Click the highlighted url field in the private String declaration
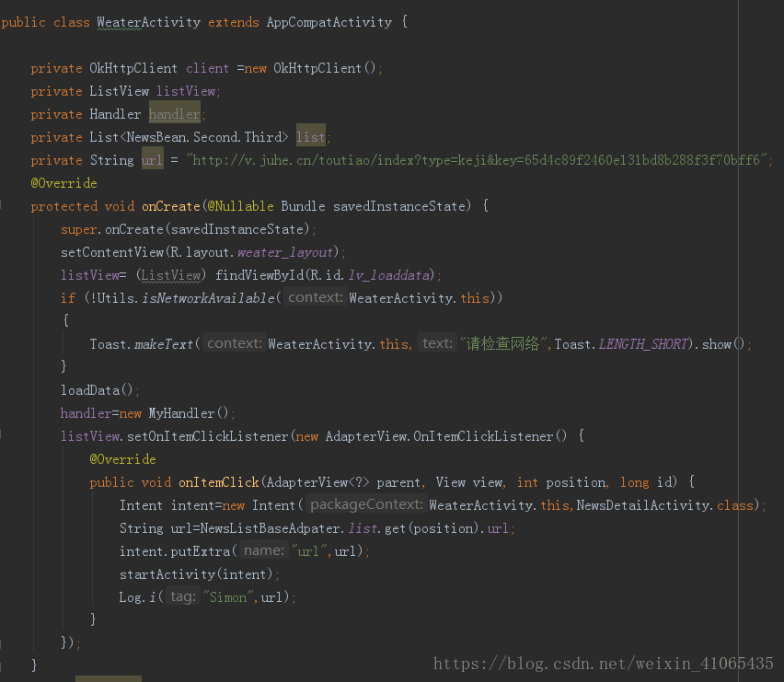Screen dimensions: 784x682 tap(152, 160)
